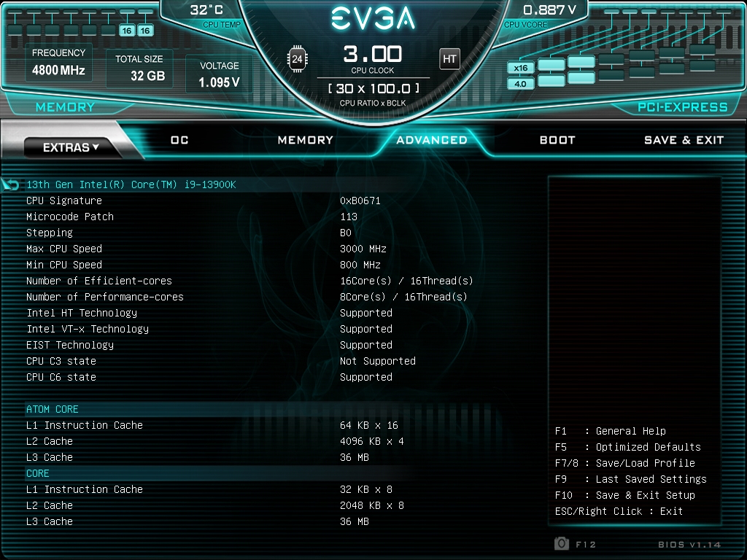Click the [ 30 x 100.0 ] ratio value
The width and height of the screenshot is (747, 560).
(373, 88)
